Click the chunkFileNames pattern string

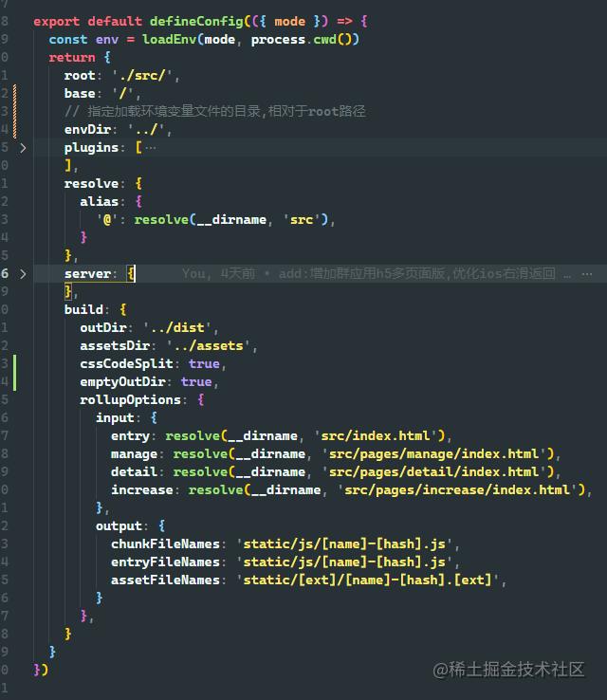[344, 543]
